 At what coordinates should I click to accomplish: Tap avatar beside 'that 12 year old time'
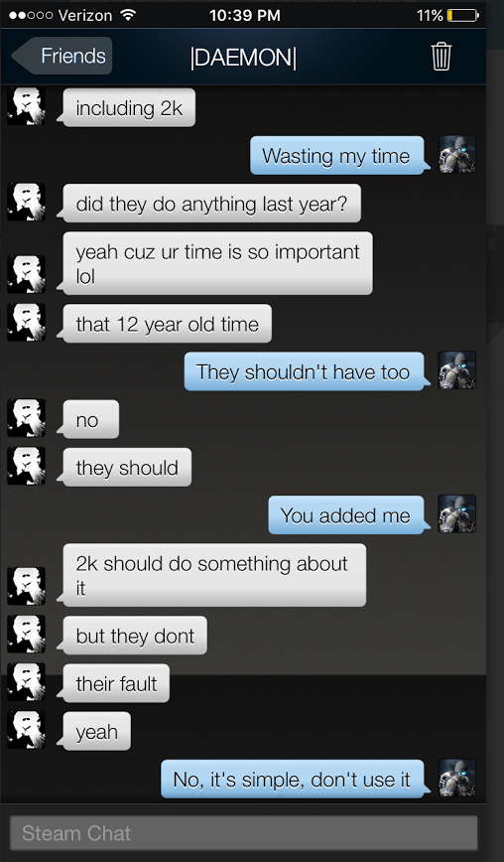click(x=27, y=322)
